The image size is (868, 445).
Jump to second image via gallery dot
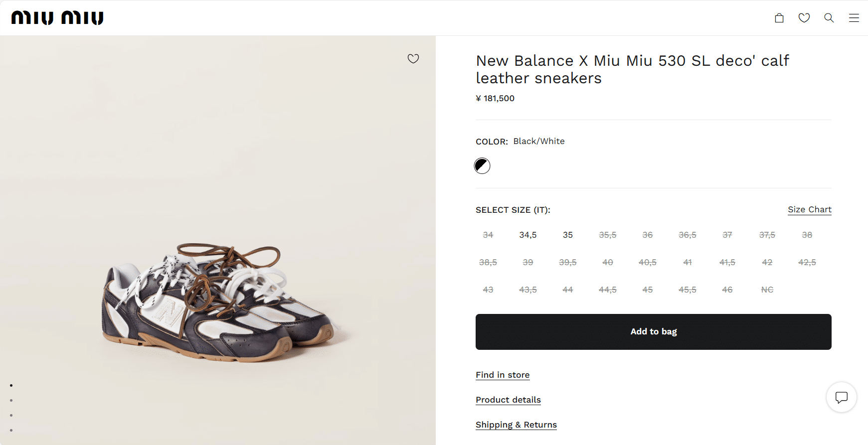click(x=11, y=400)
